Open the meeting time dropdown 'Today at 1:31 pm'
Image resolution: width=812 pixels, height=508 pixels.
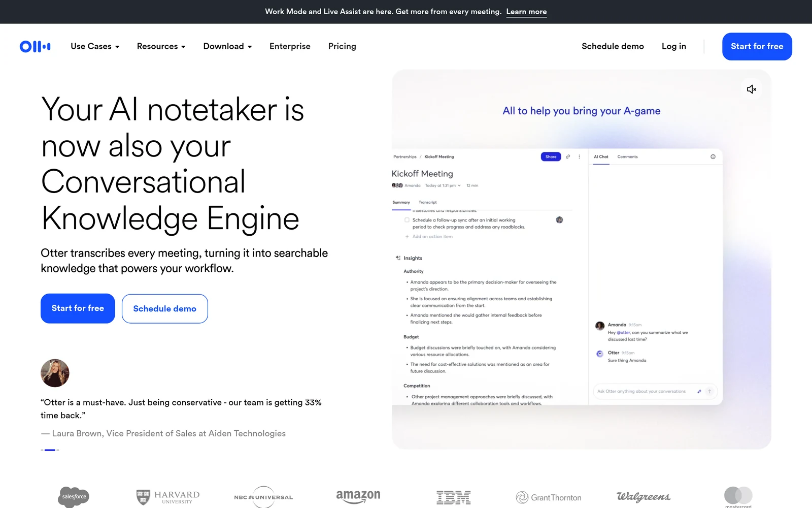pyautogui.click(x=443, y=185)
